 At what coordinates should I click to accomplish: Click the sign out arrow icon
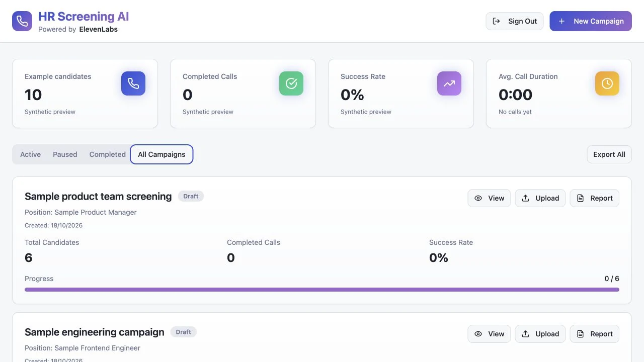pyautogui.click(x=497, y=21)
